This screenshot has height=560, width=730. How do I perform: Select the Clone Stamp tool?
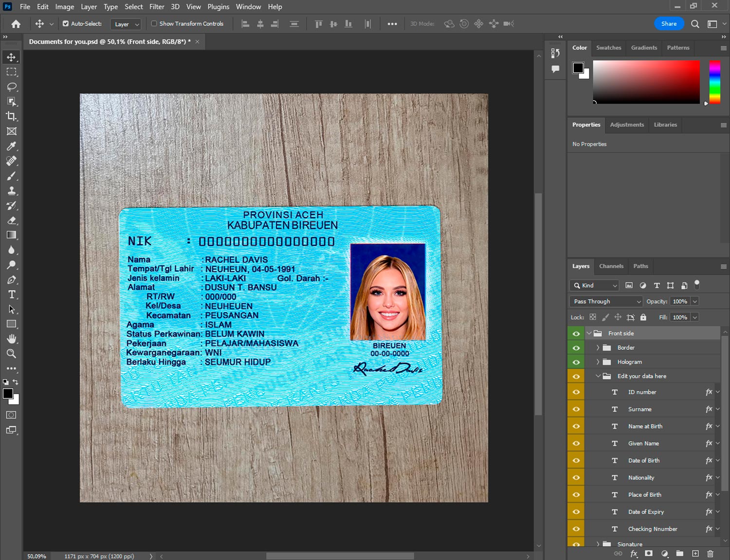point(12,191)
